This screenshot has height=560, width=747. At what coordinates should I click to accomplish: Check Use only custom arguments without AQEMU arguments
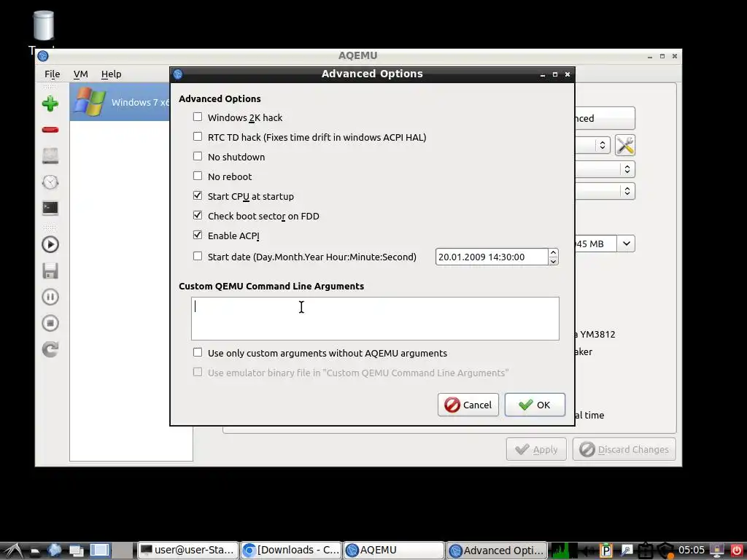[198, 352]
